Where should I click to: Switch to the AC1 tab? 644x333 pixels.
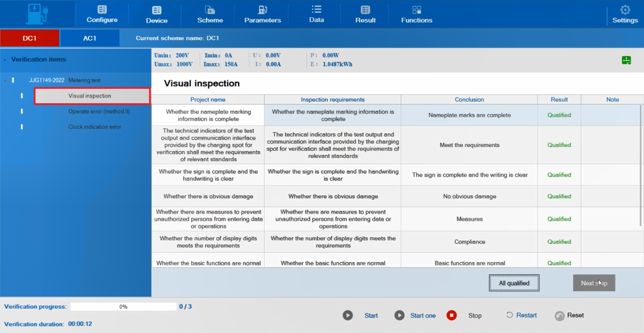tap(90, 38)
